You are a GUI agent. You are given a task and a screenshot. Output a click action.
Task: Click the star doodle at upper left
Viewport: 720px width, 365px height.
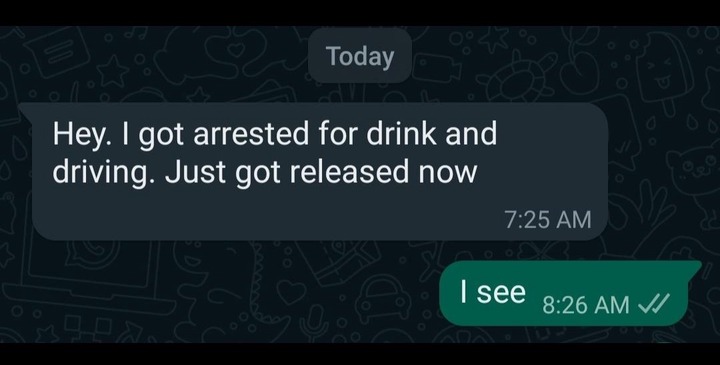112,71
